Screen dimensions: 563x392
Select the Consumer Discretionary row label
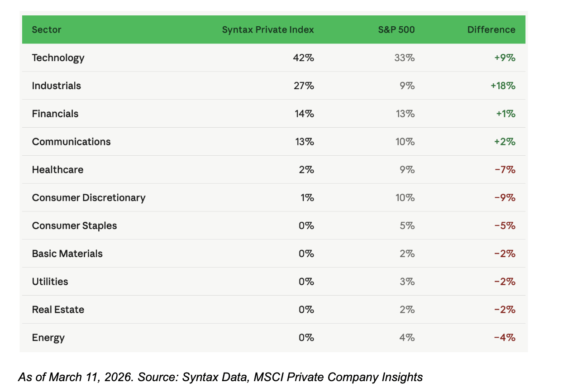click(x=89, y=198)
